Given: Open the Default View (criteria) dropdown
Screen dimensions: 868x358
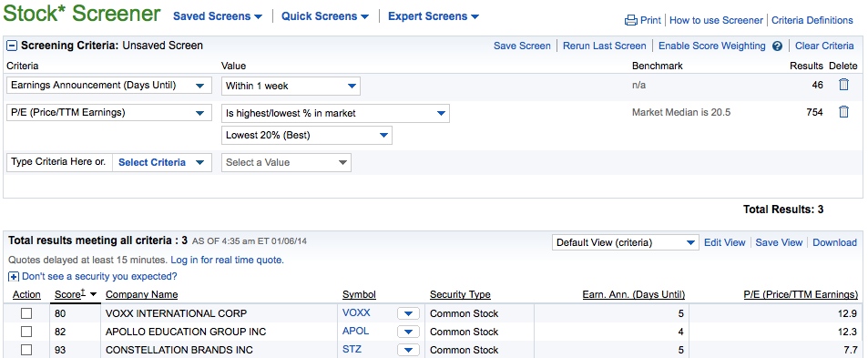Looking at the screenshot, I should [x=626, y=242].
